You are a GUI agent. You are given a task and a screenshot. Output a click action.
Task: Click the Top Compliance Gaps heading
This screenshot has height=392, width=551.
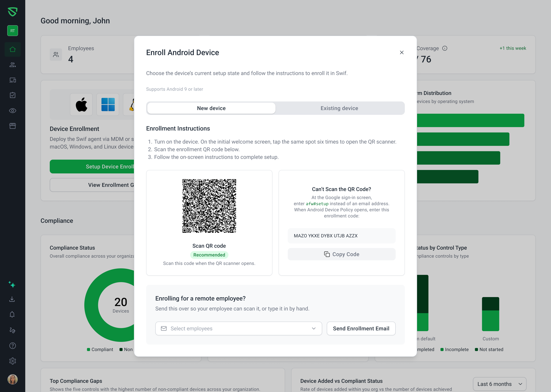click(x=76, y=381)
